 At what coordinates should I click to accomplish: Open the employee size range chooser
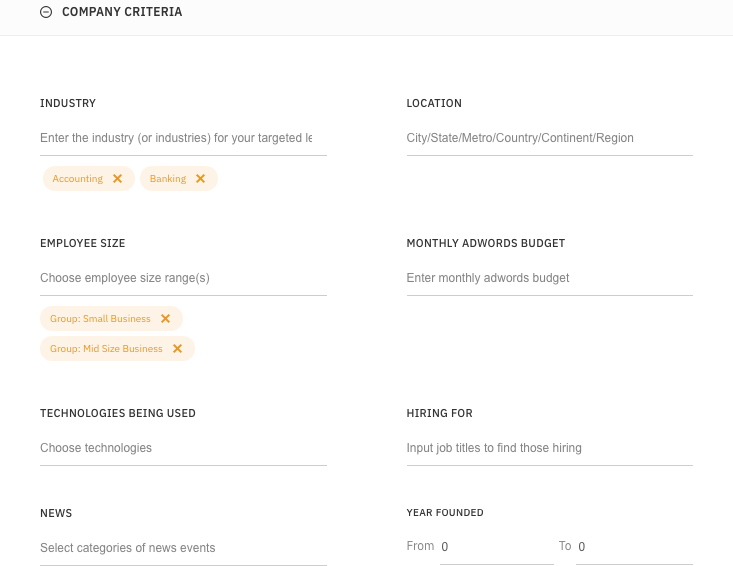tap(183, 278)
